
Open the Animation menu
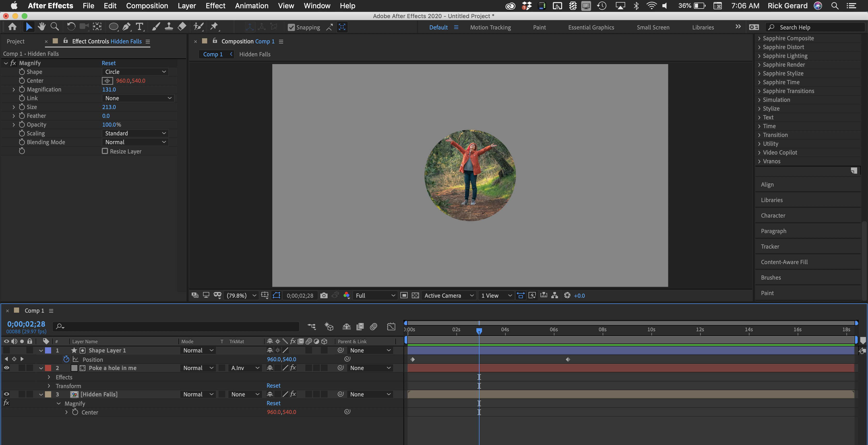251,6
